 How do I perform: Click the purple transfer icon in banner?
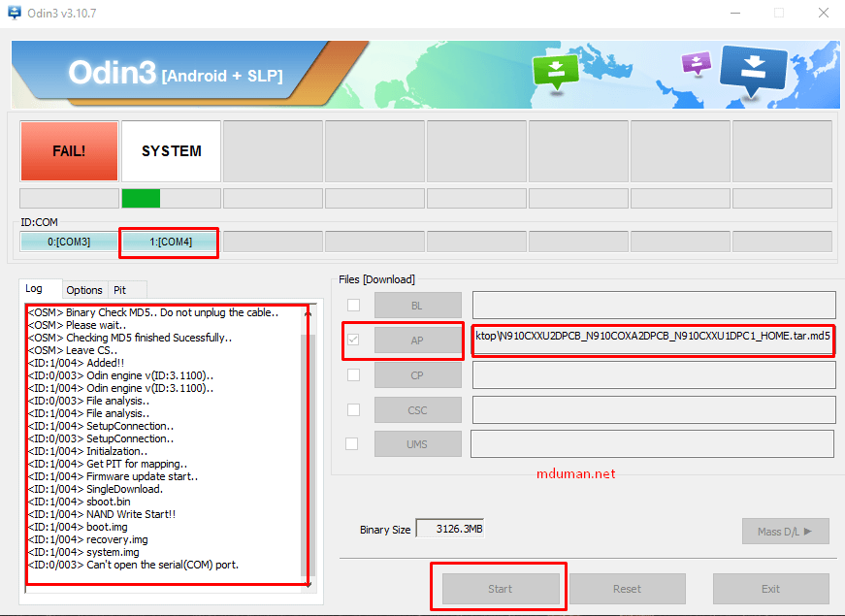(697, 64)
